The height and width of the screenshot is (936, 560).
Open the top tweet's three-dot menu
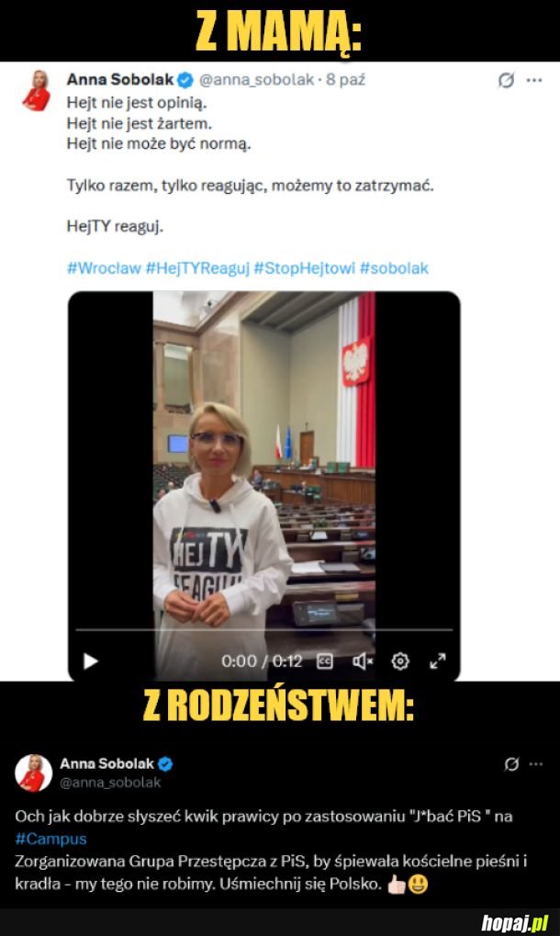[533, 80]
